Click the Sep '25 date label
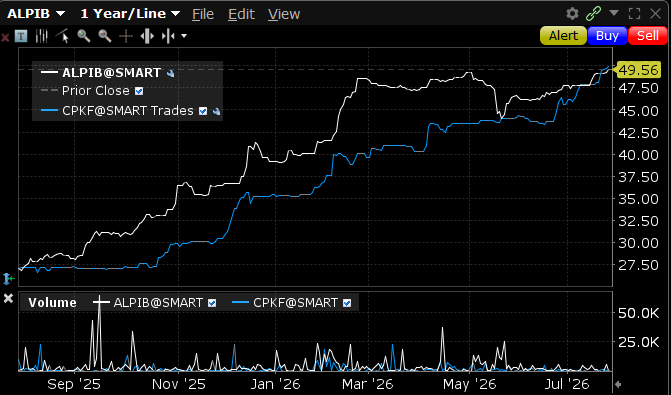The width and height of the screenshot is (671, 395). coord(74,384)
